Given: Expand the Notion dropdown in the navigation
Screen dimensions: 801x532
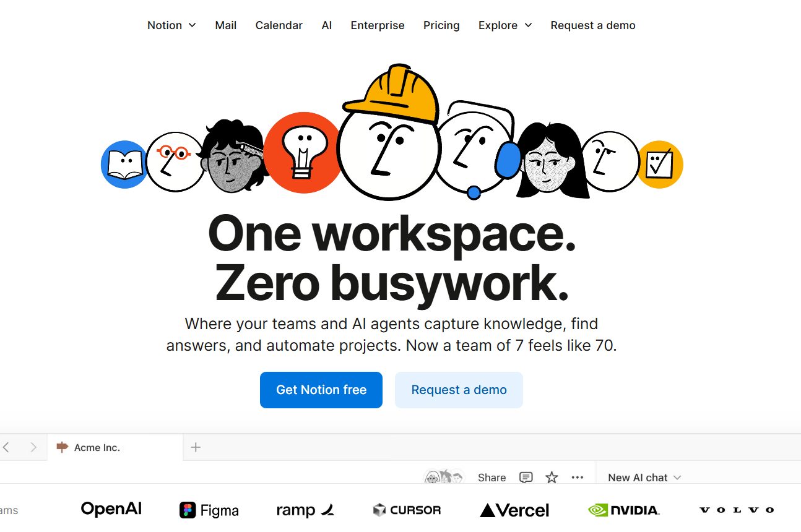Looking at the screenshot, I should (171, 25).
